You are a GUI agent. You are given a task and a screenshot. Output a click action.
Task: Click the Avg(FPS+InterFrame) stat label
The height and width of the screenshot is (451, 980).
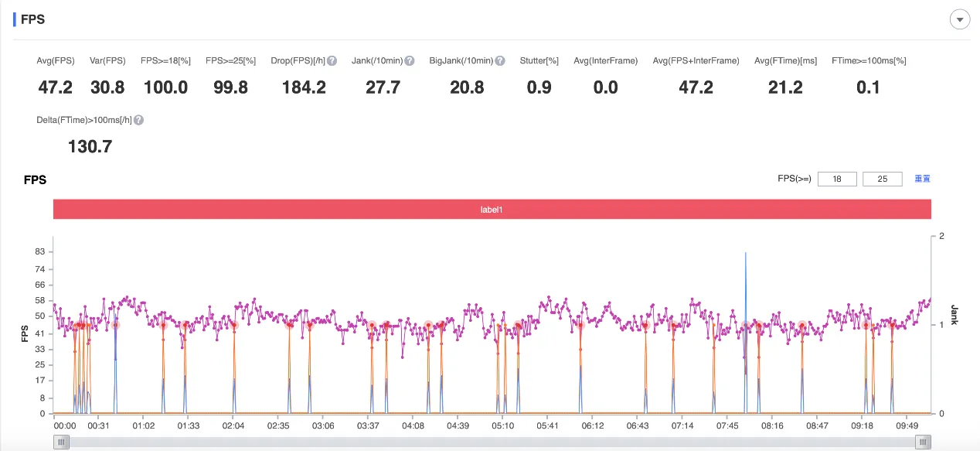pos(696,61)
